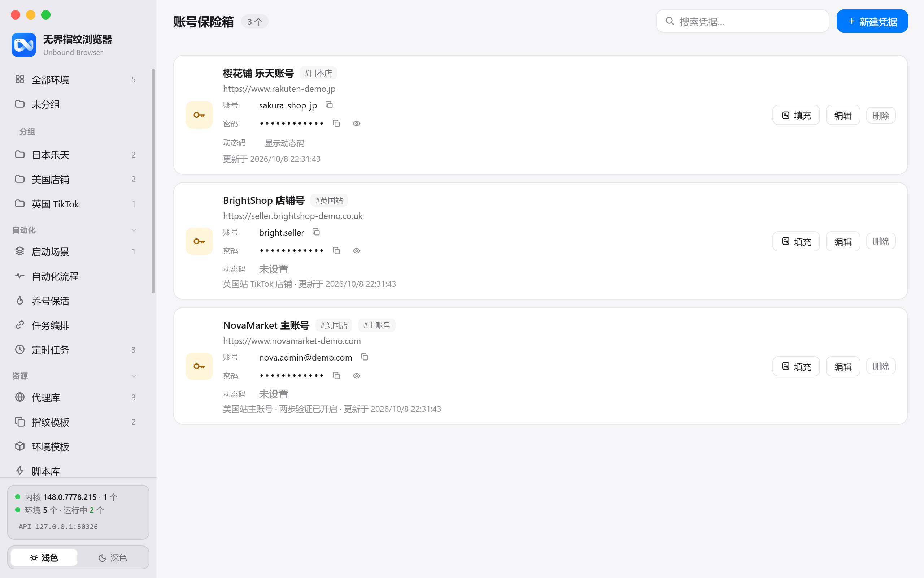
Task: Click the #日本店 tag
Action: point(318,73)
